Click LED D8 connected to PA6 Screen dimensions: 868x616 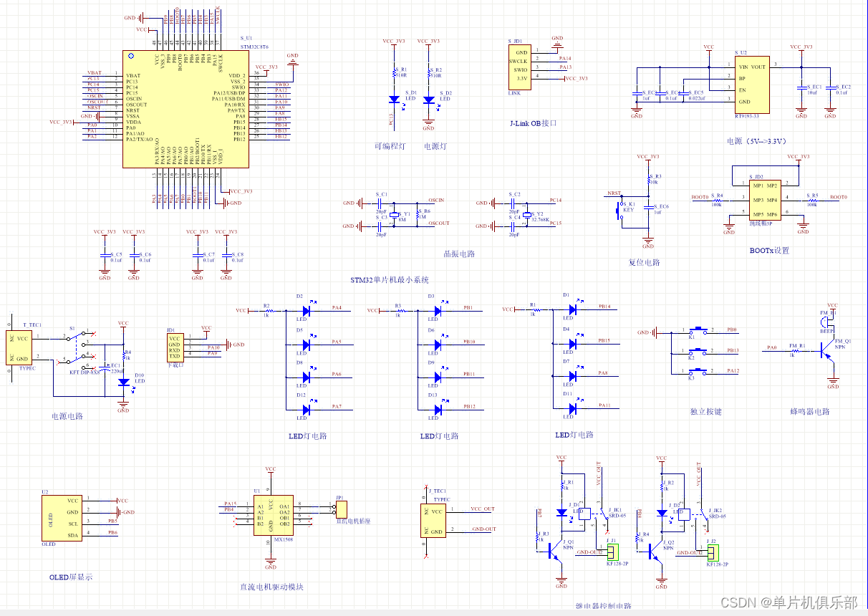[306, 377]
